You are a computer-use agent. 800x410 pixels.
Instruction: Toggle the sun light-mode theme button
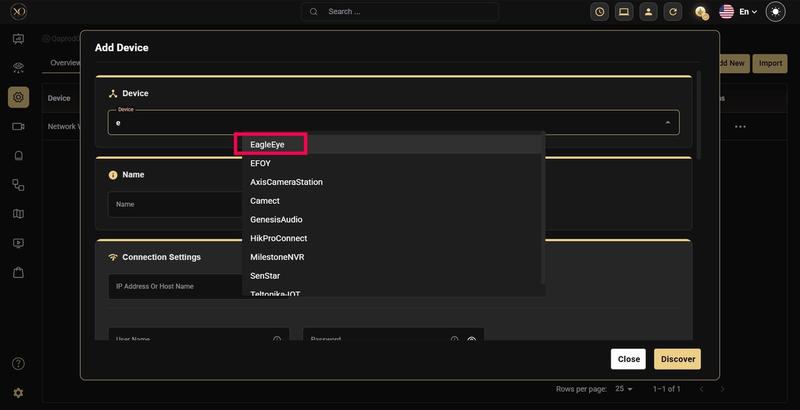(776, 12)
